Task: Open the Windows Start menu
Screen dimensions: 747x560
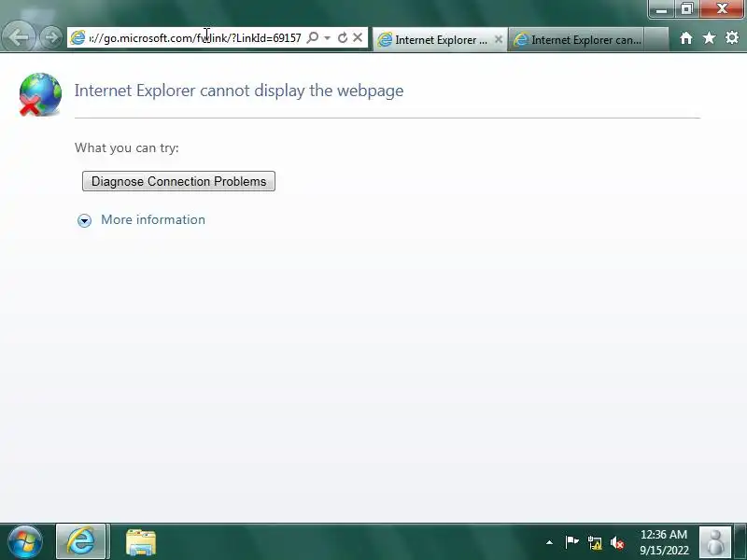Action: (x=25, y=542)
